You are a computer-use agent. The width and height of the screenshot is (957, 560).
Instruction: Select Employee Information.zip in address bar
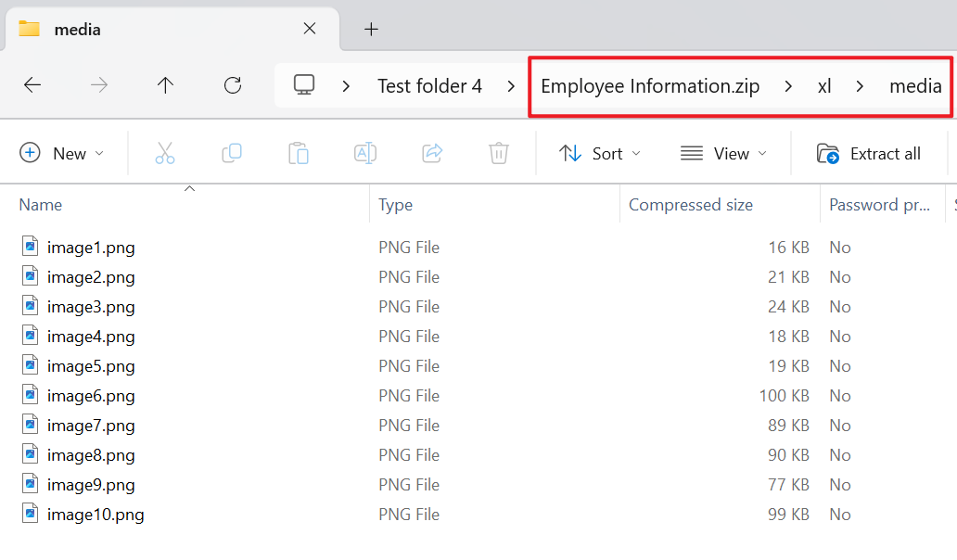[650, 86]
